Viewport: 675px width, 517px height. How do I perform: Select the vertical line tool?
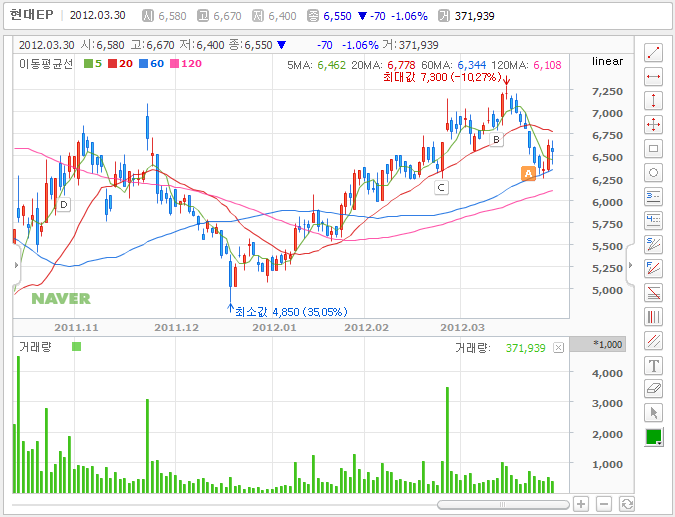pos(653,101)
